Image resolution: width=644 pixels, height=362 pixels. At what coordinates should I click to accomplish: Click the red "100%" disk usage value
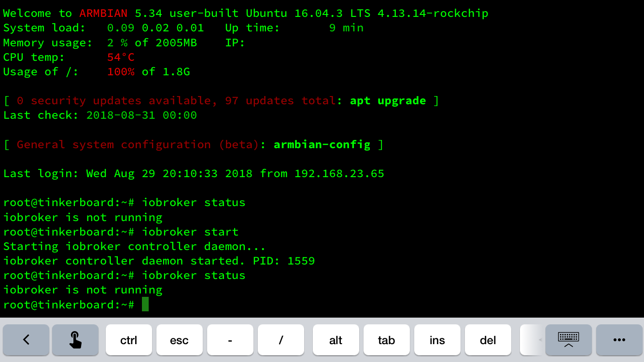121,71
